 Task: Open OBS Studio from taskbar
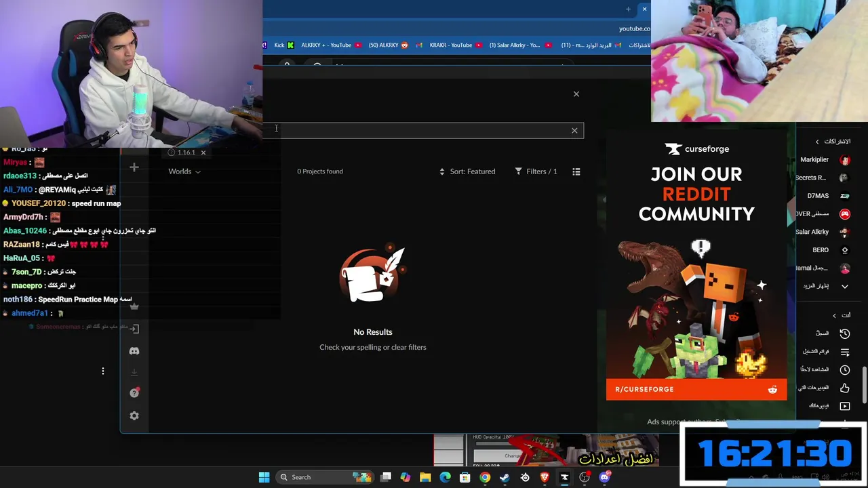tap(585, 477)
